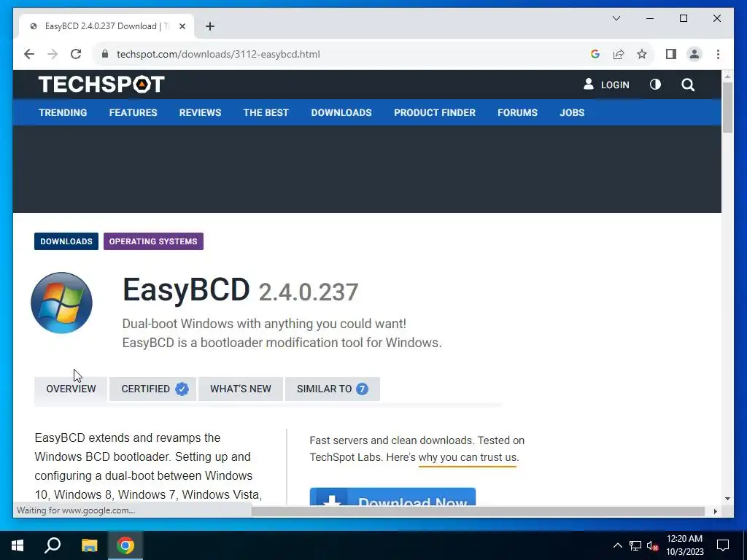The height and width of the screenshot is (560, 747).
Task: Click the browser back arrow
Action: click(29, 54)
